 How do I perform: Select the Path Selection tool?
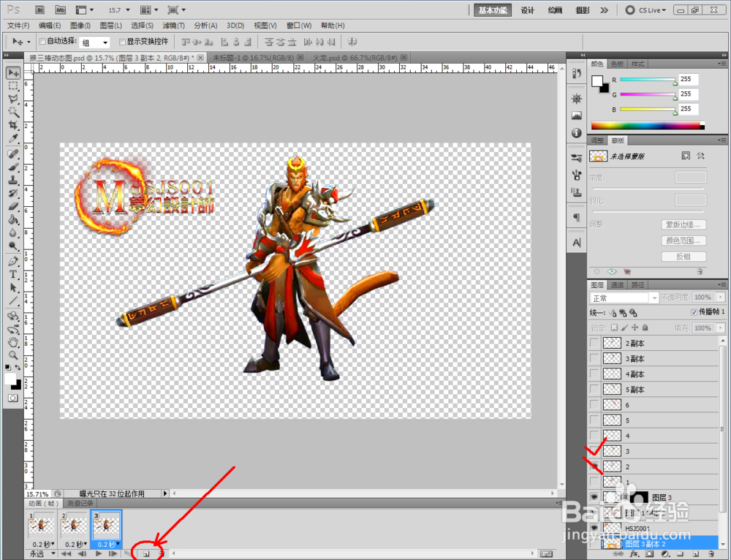pyautogui.click(x=13, y=287)
